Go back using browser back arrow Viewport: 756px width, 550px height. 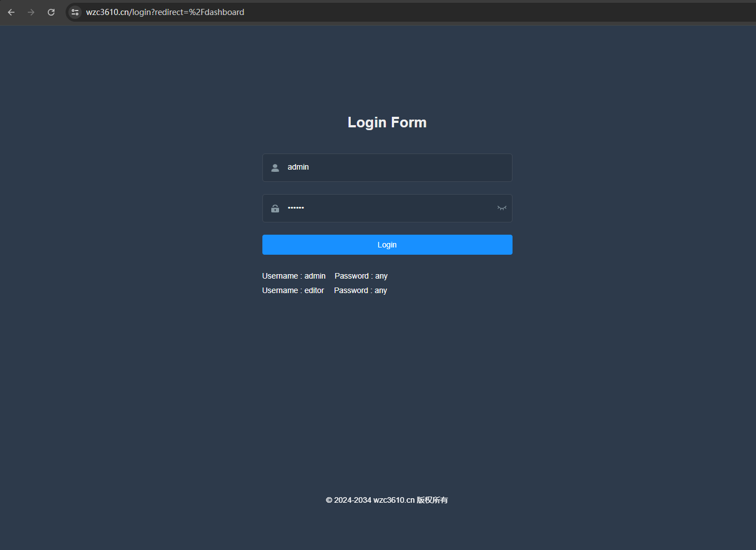click(11, 12)
